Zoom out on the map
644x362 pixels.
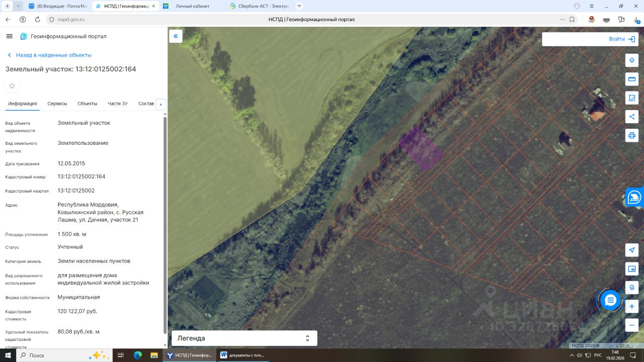(x=632, y=325)
